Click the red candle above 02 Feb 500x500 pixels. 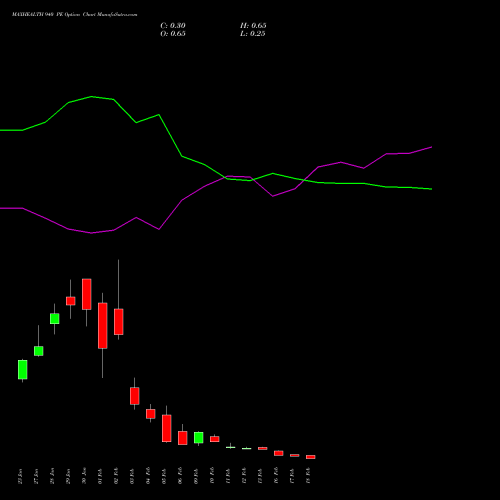[x=119, y=322]
